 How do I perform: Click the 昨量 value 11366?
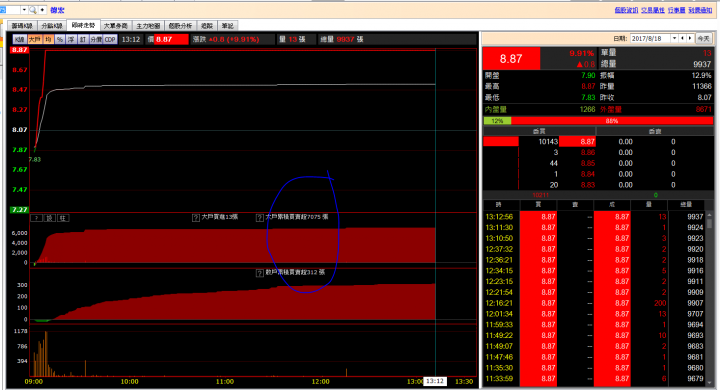tap(702, 86)
